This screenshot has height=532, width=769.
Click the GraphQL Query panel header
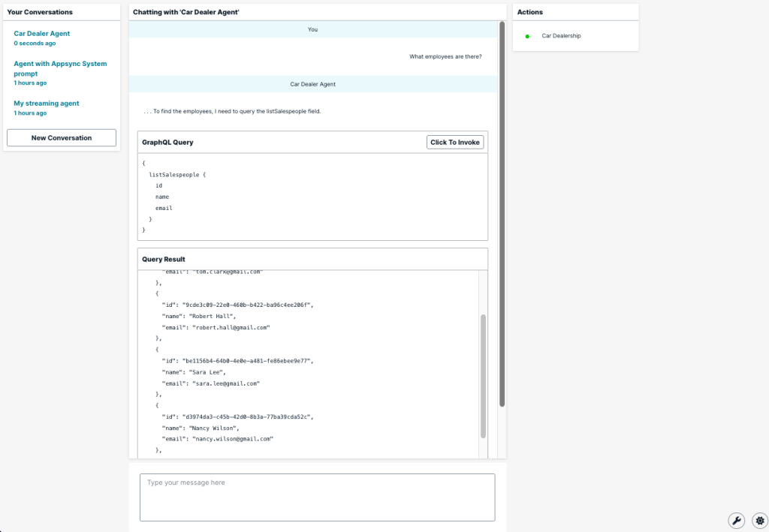tap(167, 143)
